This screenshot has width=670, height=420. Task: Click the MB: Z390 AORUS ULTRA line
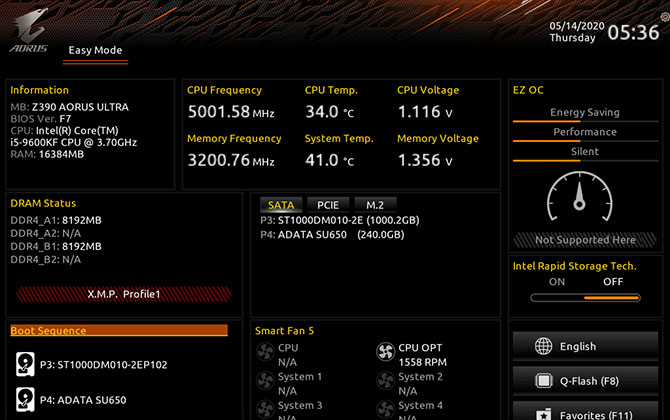(69, 107)
